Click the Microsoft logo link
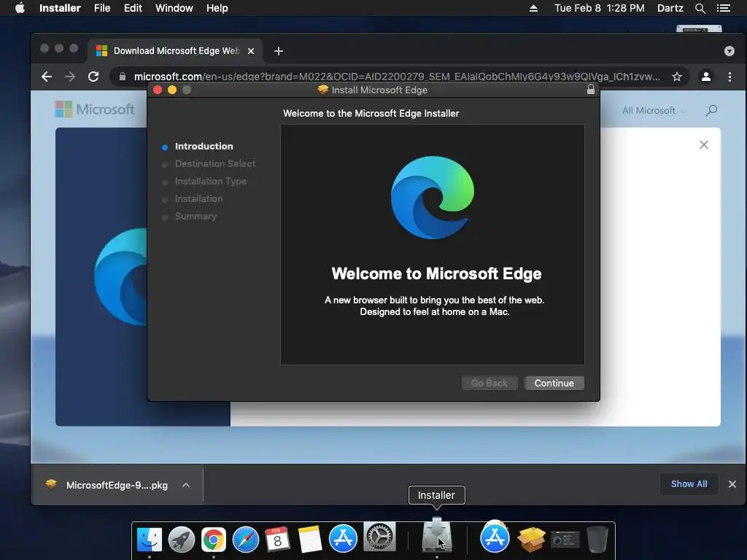 click(x=95, y=109)
